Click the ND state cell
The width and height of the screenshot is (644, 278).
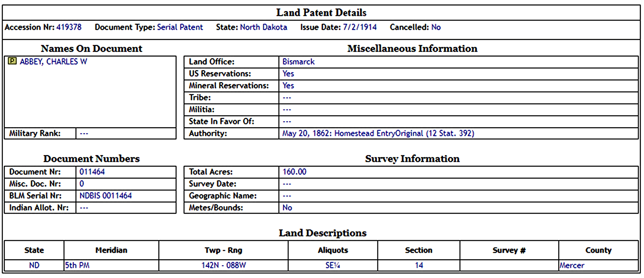click(34, 265)
